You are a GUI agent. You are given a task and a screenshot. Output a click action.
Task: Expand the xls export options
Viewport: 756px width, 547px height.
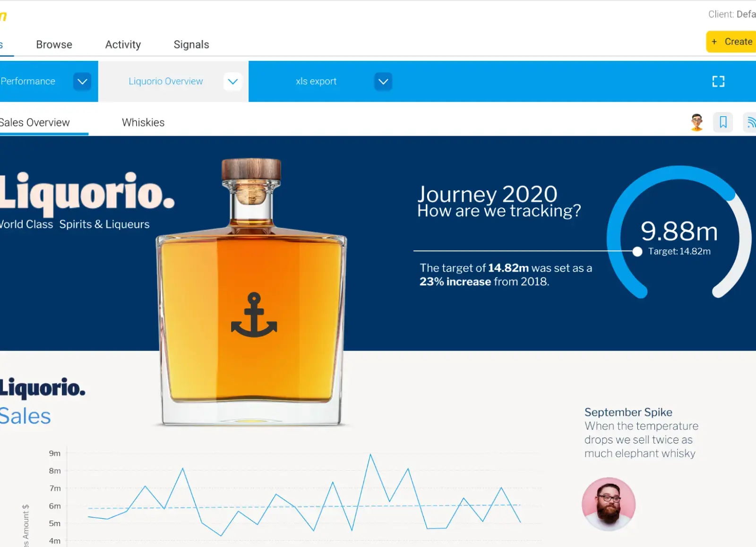[x=383, y=81]
